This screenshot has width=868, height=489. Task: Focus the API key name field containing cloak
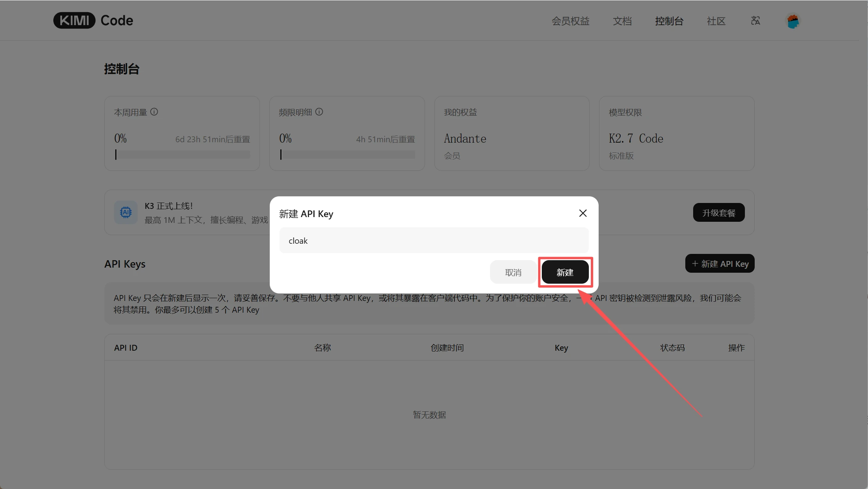(x=434, y=241)
